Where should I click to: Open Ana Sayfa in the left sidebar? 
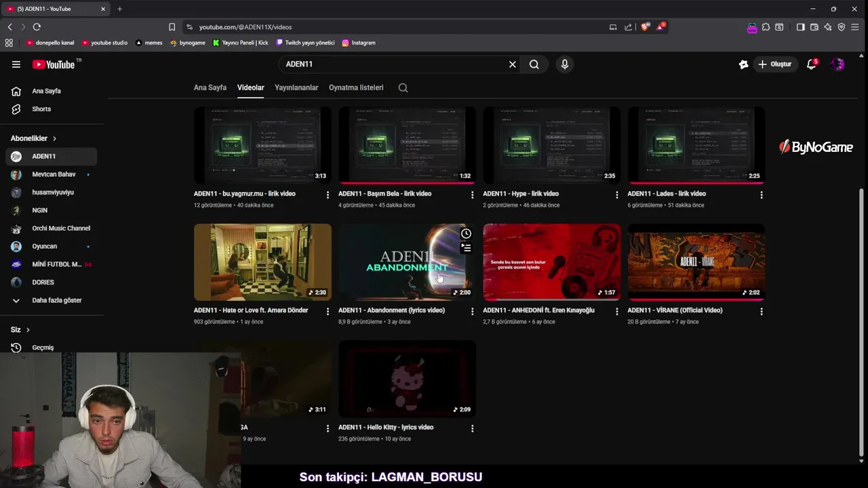click(x=51, y=91)
